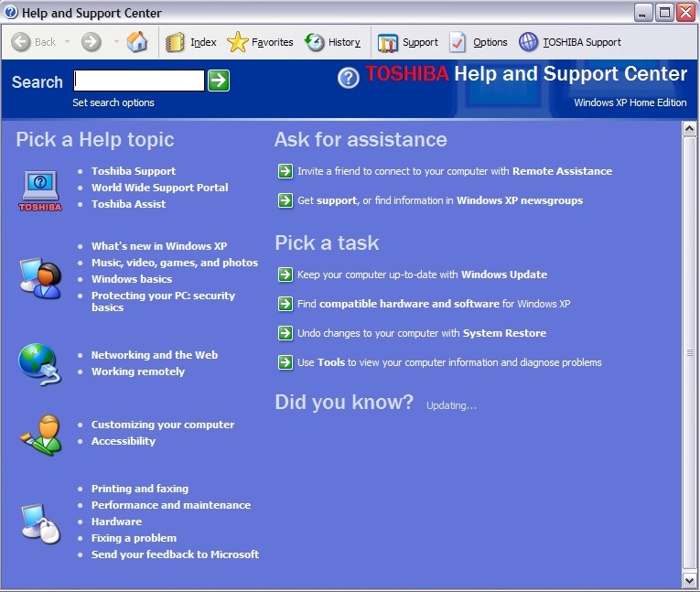Open the Toshiba Support topic
Screen dimensions: 700x592
pos(134,171)
